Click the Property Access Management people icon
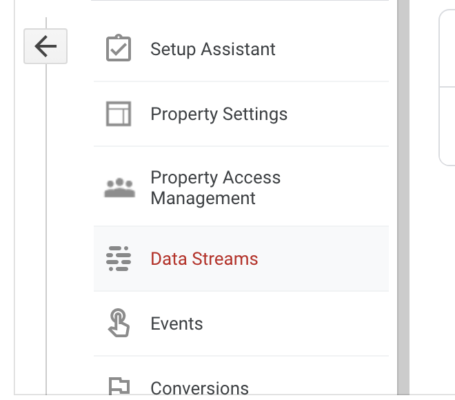 pos(119,188)
